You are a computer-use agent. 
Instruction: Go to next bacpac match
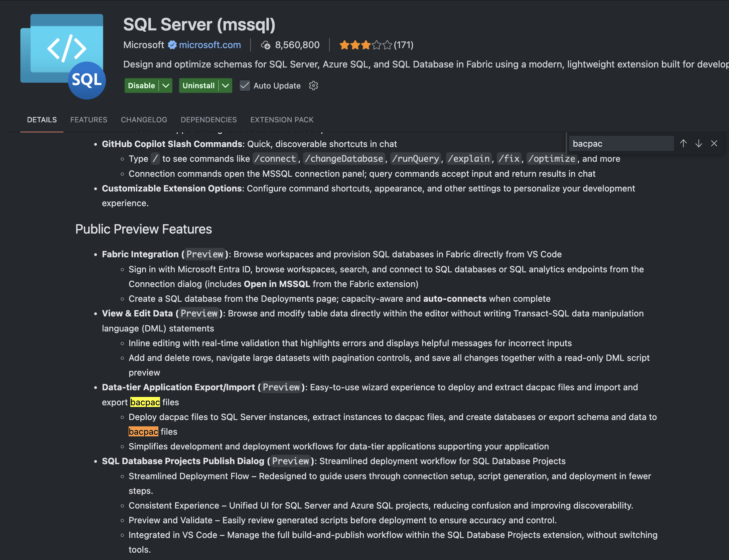coord(699,144)
